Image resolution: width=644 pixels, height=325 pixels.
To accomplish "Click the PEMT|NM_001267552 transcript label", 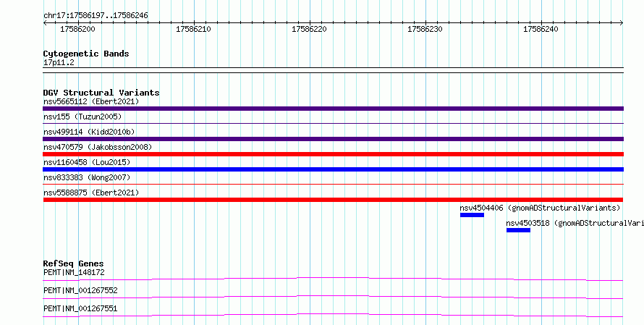I will [80, 290].
